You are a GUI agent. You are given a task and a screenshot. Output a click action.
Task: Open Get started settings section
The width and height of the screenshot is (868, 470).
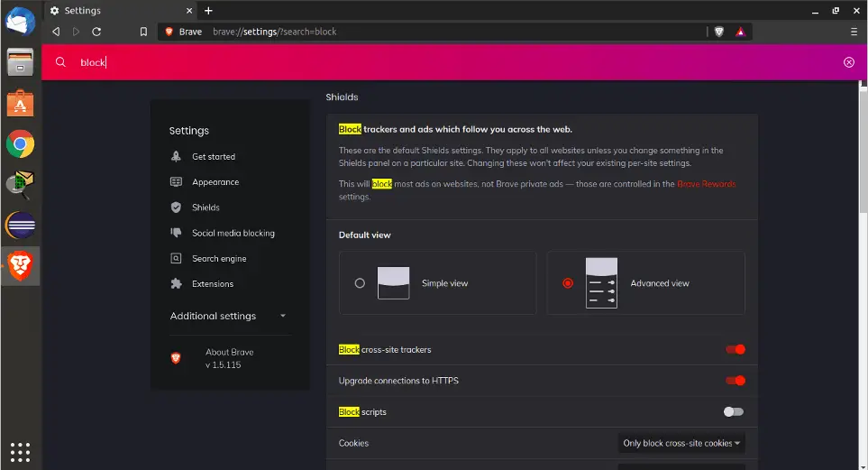tap(214, 157)
